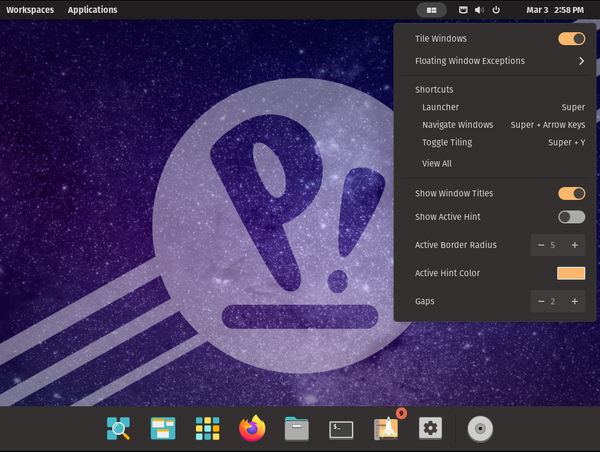
Task: Show the applications grid icon in dock
Action: click(207, 428)
